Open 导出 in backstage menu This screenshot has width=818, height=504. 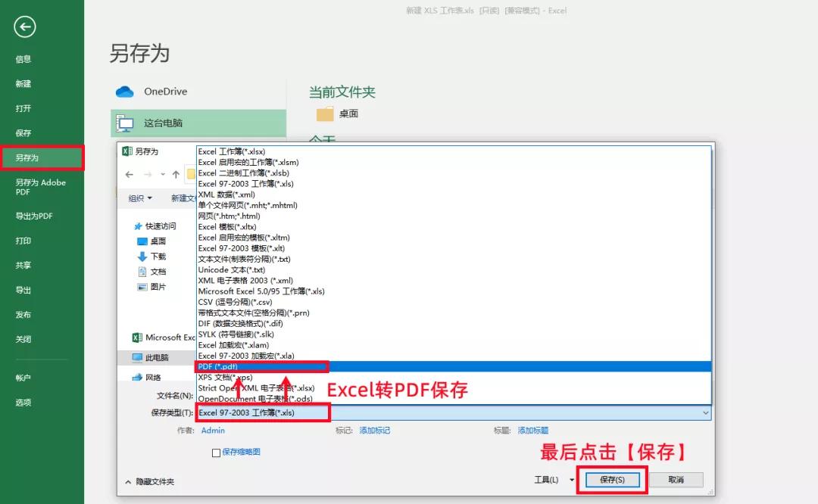click(x=23, y=290)
